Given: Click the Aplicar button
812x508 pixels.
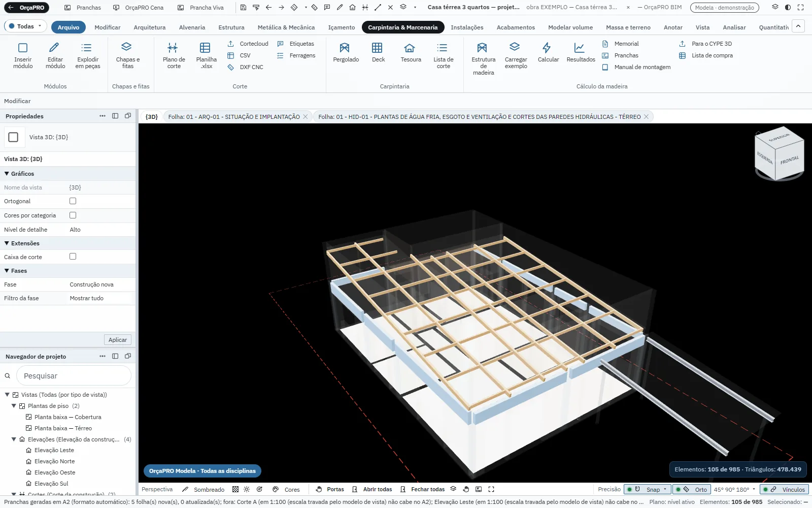Looking at the screenshot, I should point(118,340).
